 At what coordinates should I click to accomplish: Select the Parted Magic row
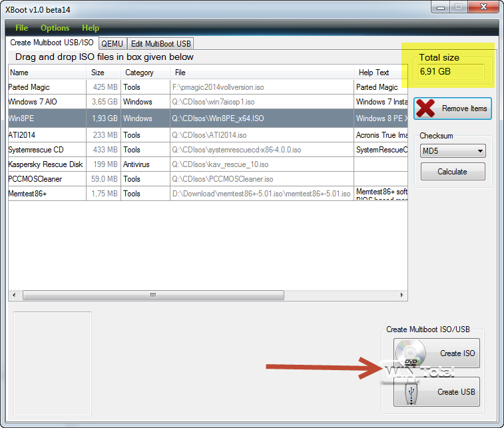pos(208,87)
